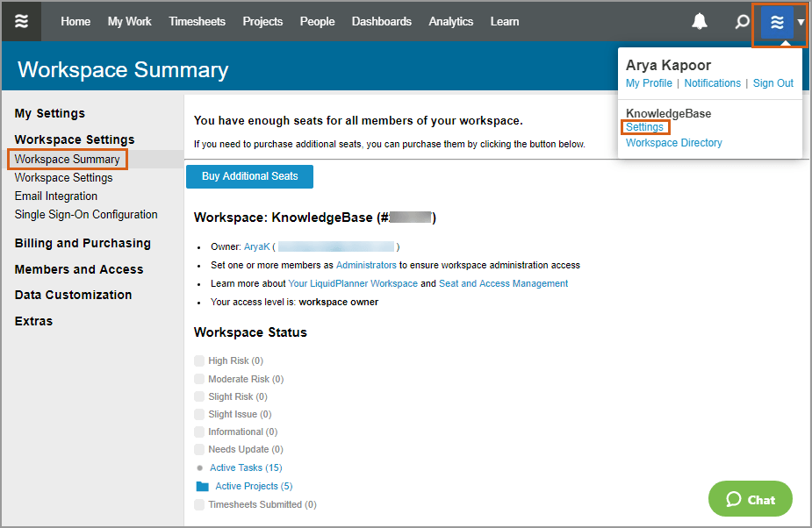Open the Timesheets menu
The image size is (812, 528).
click(197, 22)
